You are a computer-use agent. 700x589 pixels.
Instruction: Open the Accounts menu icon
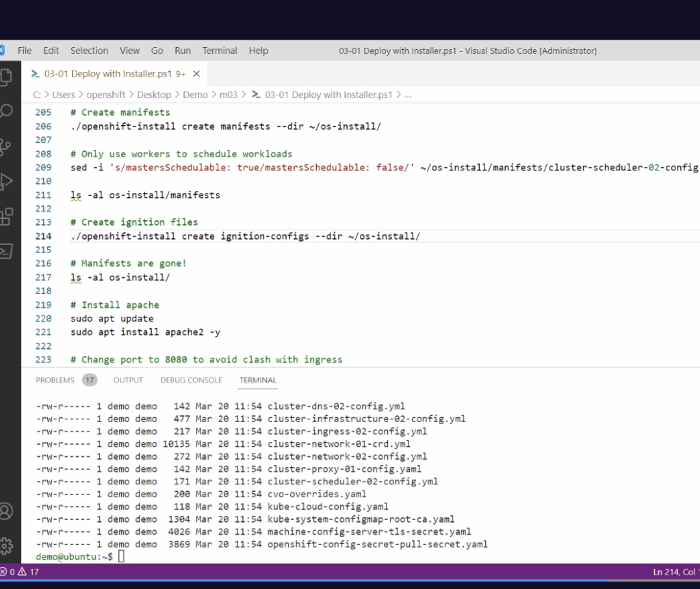point(5,511)
